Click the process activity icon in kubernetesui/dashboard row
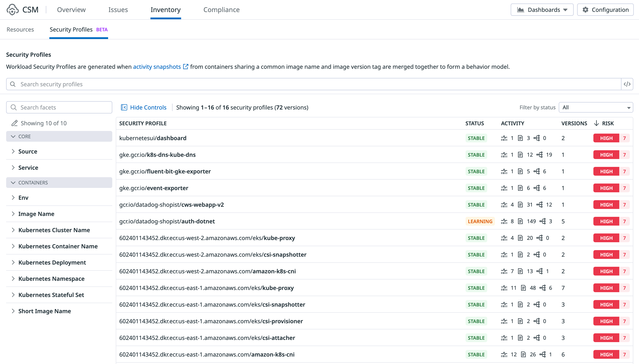 pos(504,138)
